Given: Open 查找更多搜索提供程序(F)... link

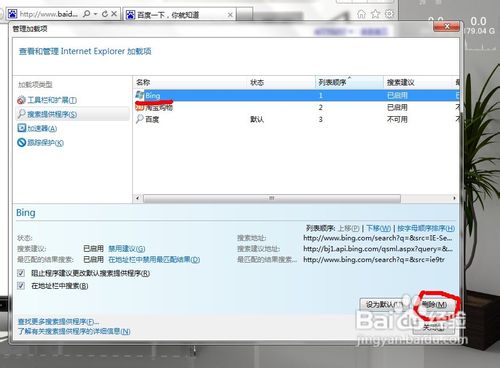Looking at the screenshot, I should tap(58, 322).
